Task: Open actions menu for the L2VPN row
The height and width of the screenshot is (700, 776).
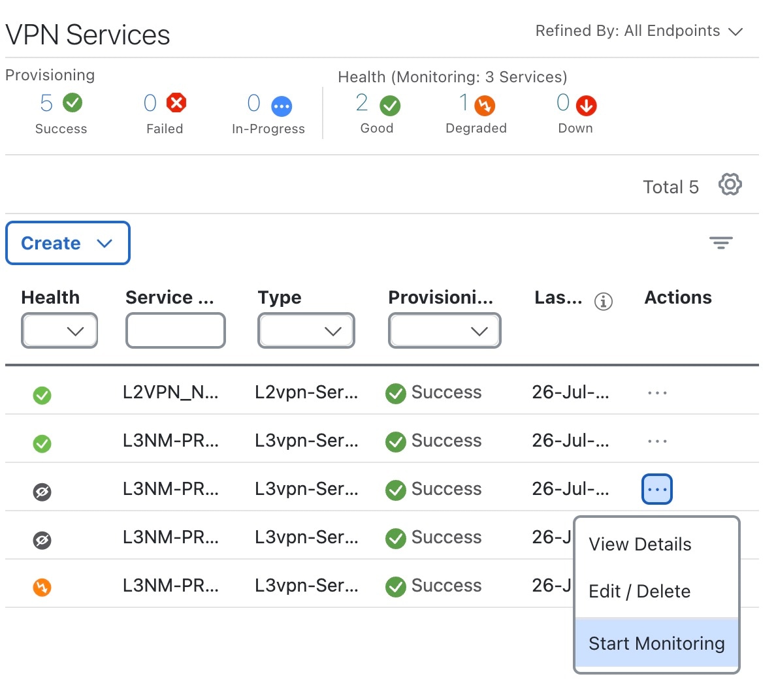Action: click(657, 393)
